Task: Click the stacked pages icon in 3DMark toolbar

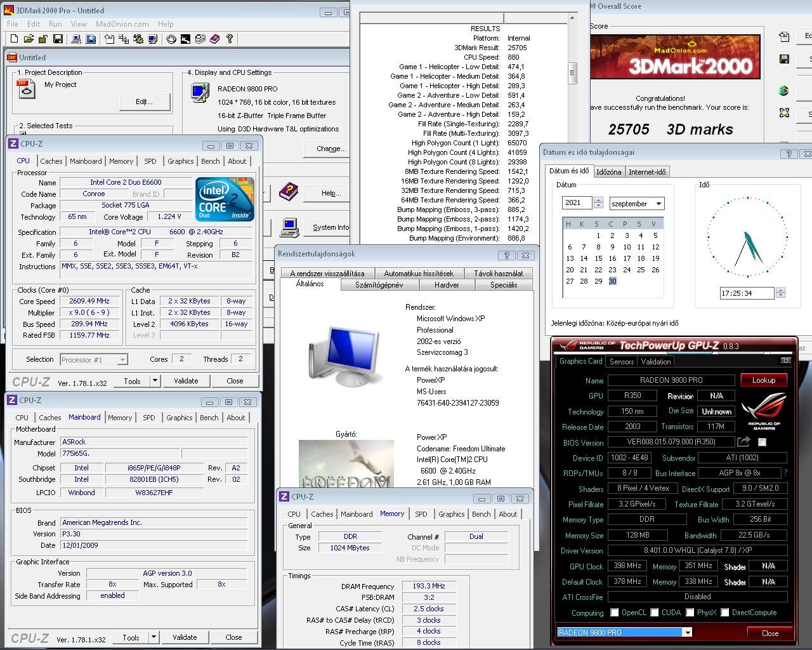Action: 200,39
